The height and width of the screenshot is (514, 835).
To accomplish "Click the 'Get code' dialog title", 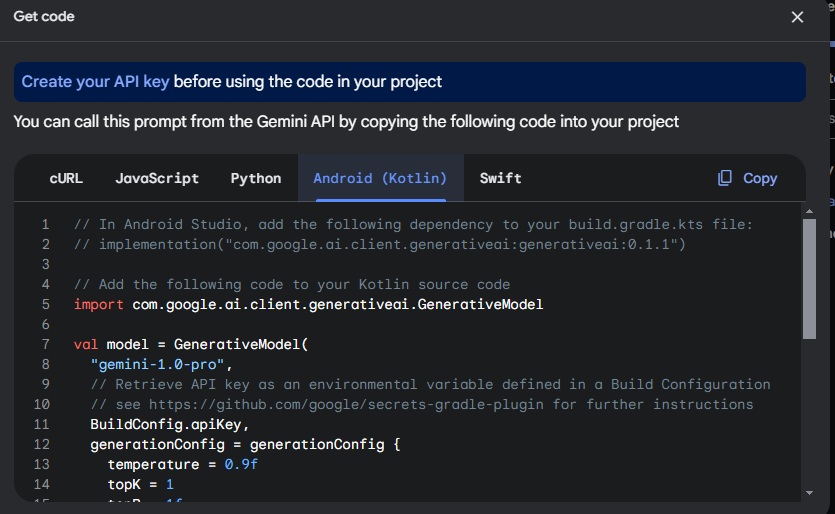I will 44,17.
